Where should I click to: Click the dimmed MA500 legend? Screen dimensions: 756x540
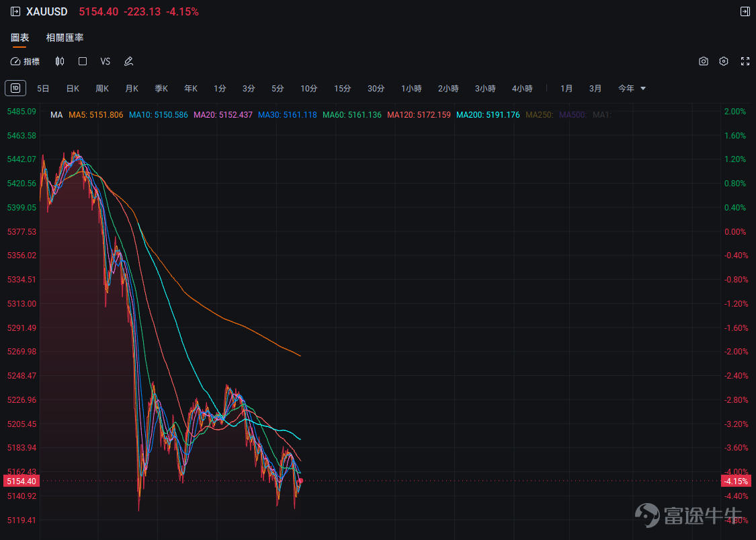click(x=573, y=115)
